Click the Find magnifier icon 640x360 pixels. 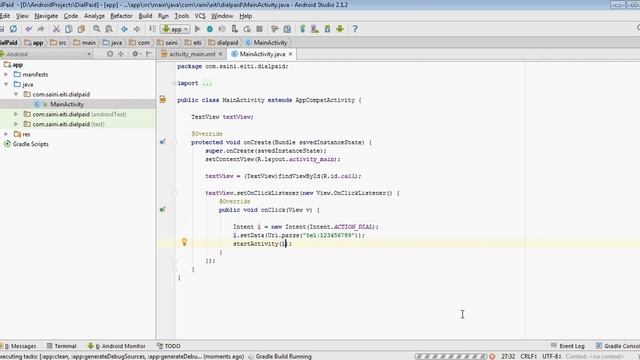point(97,29)
